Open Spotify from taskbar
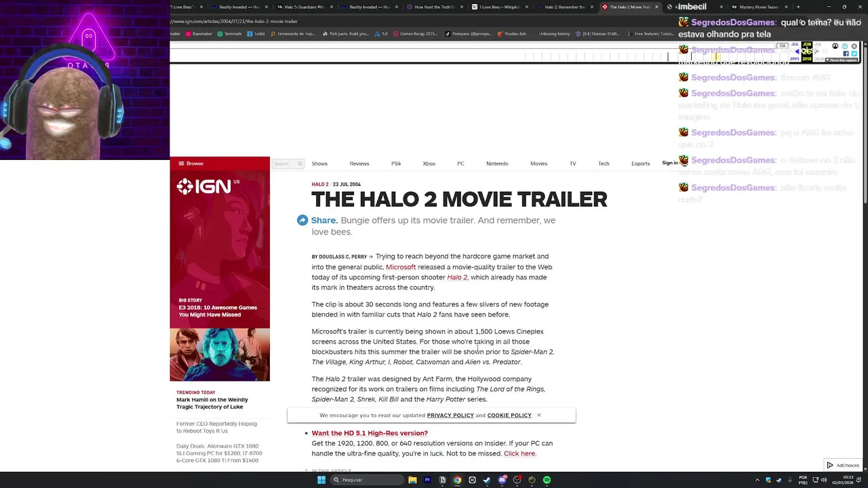868x488 pixels. (x=547, y=480)
